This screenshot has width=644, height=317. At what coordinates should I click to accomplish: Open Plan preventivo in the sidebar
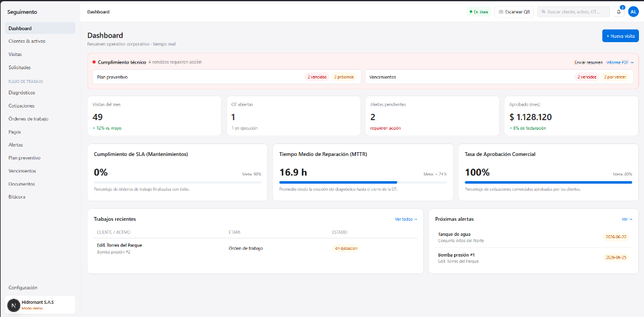(x=40, y=158)
